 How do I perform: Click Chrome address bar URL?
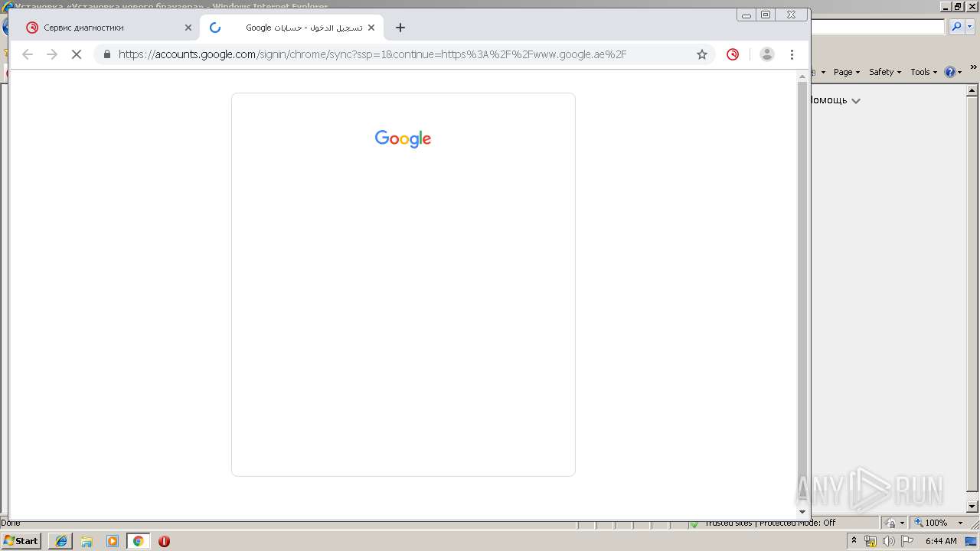pyautogui.click(x=372, y=54)
